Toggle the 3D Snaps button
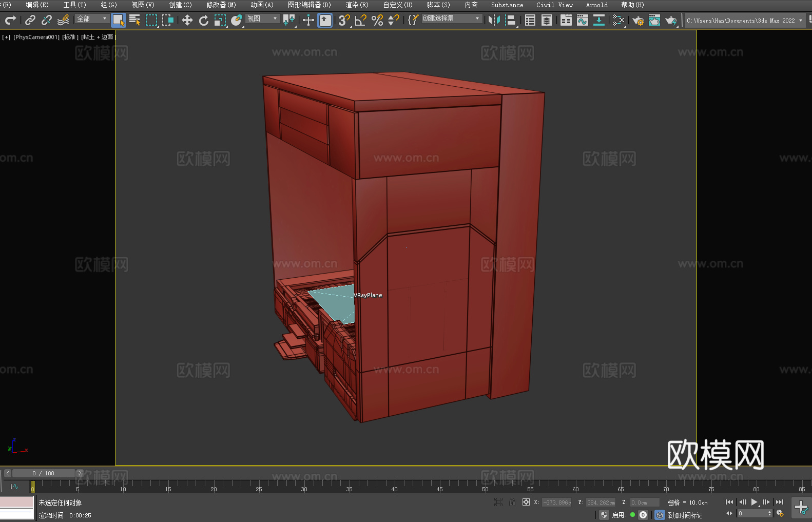Viewport: 812px width, 522px height. [344, 20]
